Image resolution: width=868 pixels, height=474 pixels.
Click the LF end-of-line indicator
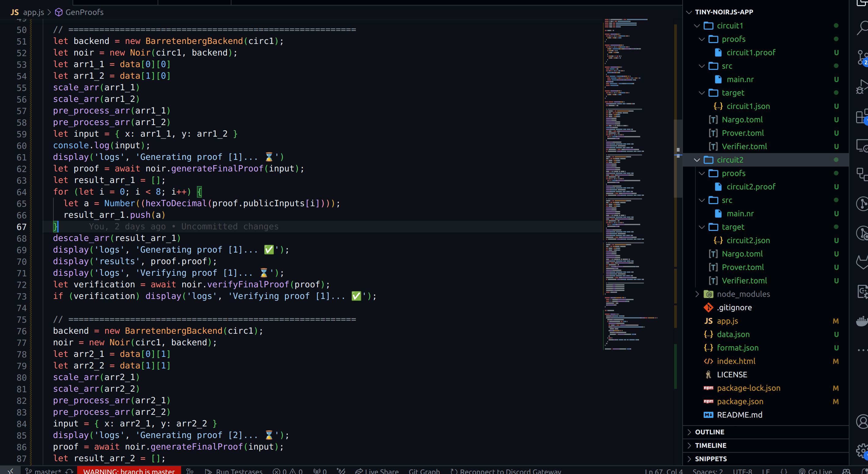(x=766, y=471)
